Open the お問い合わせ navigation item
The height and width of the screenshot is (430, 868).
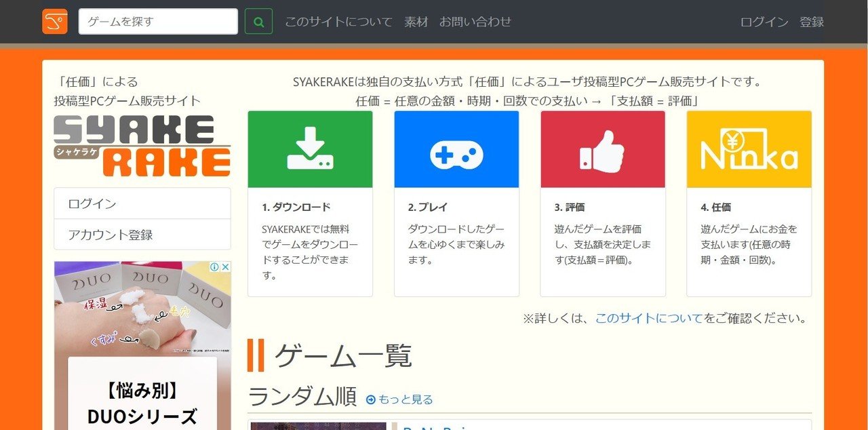(475, 22)
